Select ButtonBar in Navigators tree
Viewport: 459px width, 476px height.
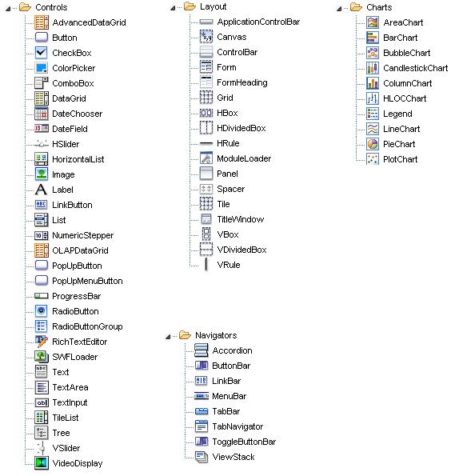[x=231, y=366]
